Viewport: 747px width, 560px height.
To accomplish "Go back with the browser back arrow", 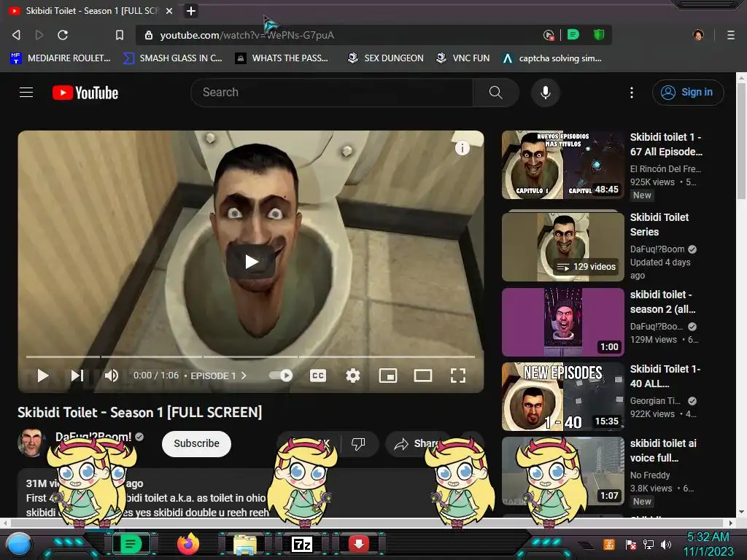I will (16, 35).
